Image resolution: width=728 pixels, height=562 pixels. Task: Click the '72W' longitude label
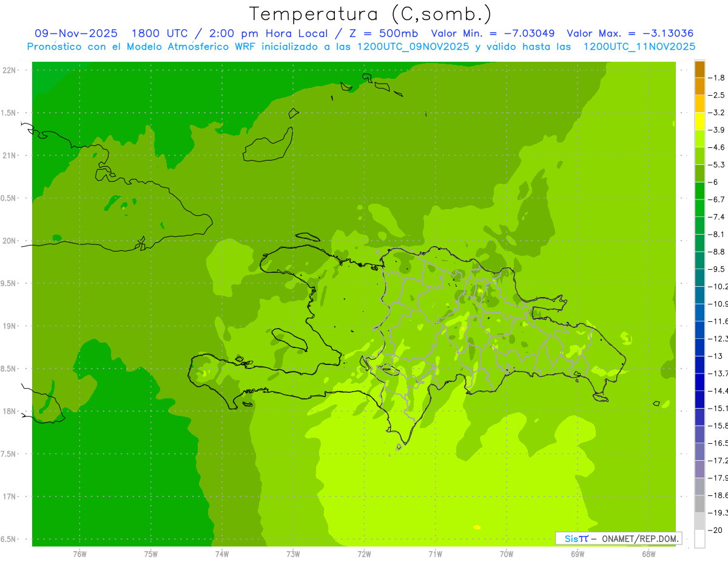pos(364,554)
